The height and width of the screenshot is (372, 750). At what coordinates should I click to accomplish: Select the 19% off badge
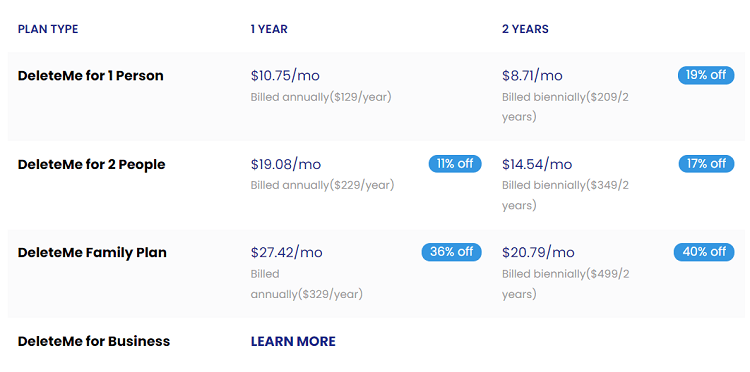706,75
